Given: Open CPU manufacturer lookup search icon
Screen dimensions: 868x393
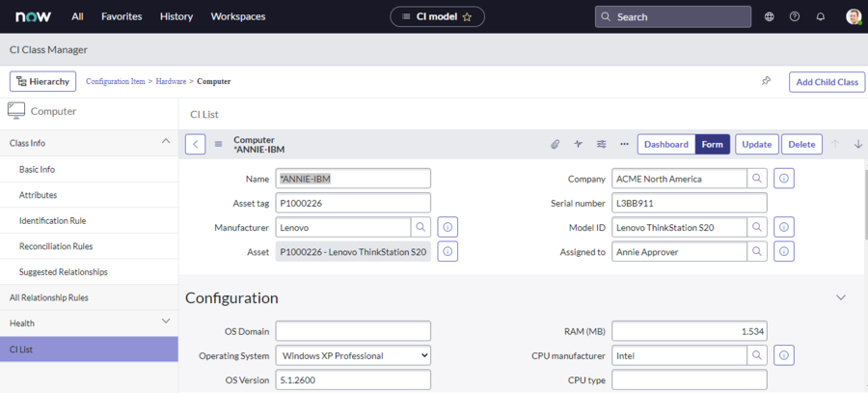Looking at the screenshot, I should (x=757, y=355).
